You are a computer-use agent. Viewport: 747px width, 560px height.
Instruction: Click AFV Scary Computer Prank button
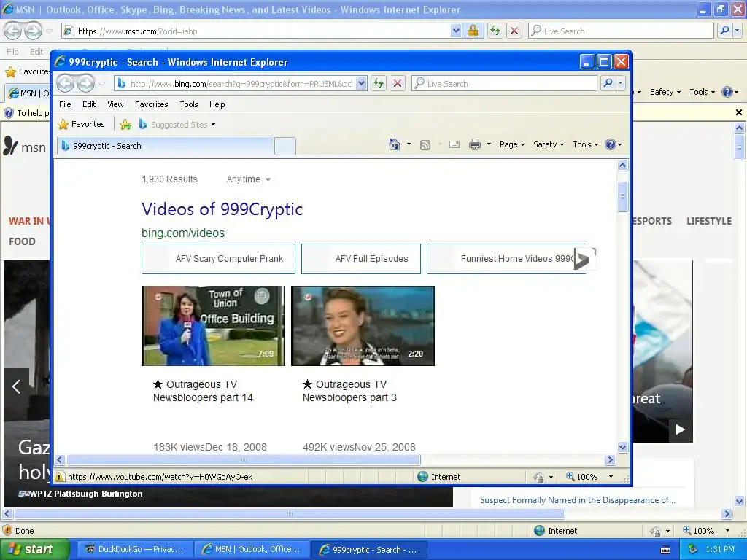click(218, 259)
